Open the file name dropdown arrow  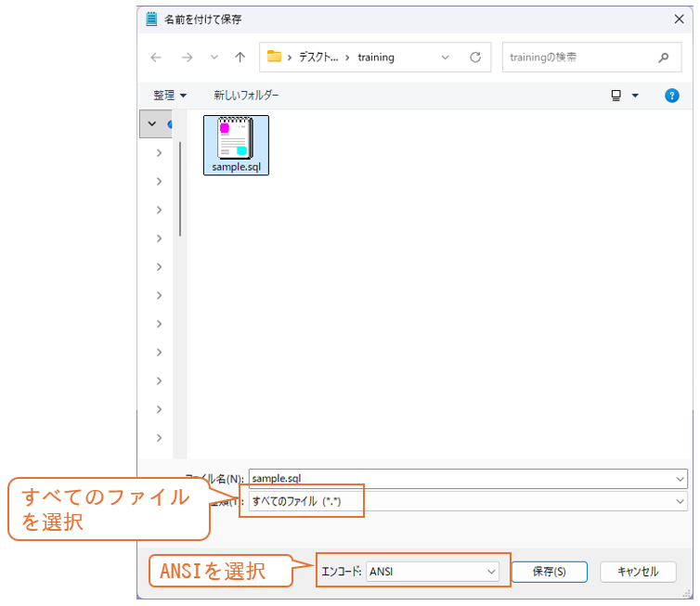click(x=680, y=479)
